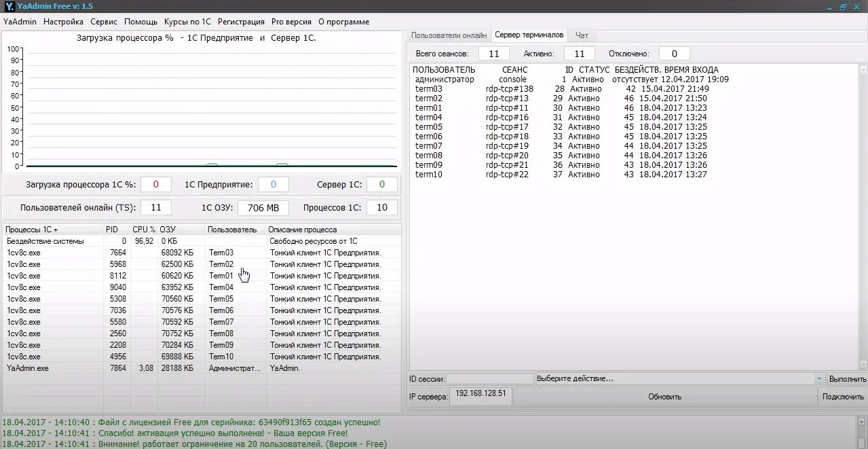The width and height of the screenshot is (868, 449).
Task: Select the 1cv8c.exe row with PID 5968
Action: click(202, 264)
